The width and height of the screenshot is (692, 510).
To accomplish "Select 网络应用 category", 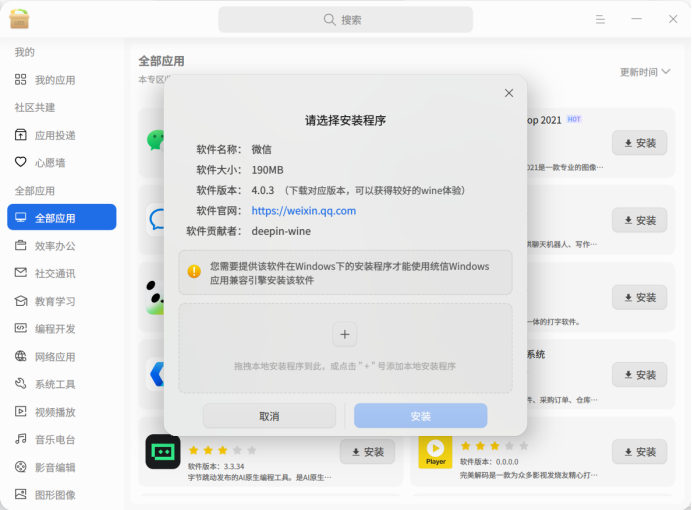I will click(62, 356).
